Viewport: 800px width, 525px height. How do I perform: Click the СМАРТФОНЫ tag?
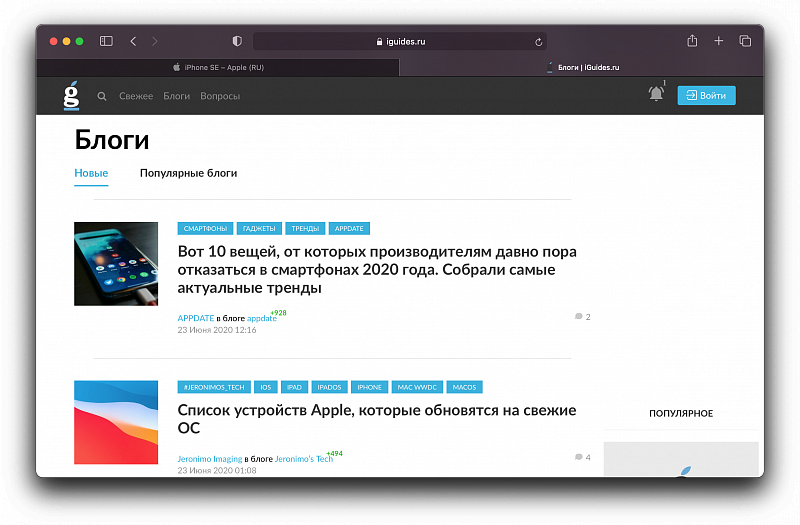pos(205,228)
